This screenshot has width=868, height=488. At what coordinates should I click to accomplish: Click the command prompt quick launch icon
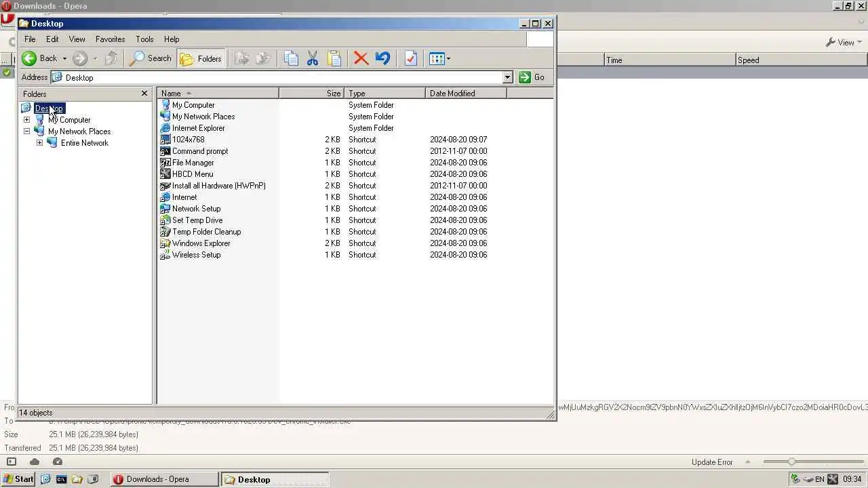[61, 479]
